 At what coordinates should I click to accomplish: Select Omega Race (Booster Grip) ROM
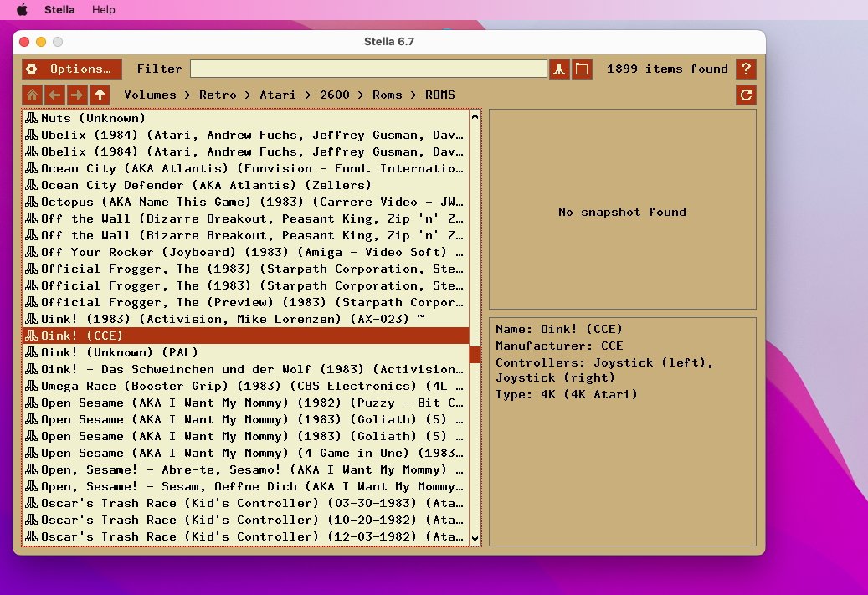click(245, 387)
